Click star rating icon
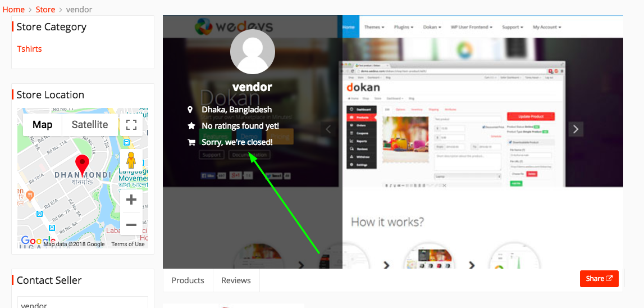Screen dimensions: 644x308 191,126
